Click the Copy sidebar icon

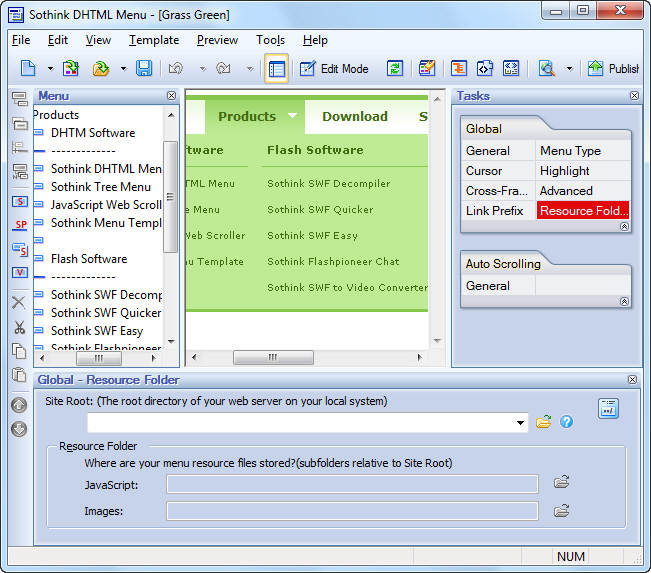click(19, 351)
